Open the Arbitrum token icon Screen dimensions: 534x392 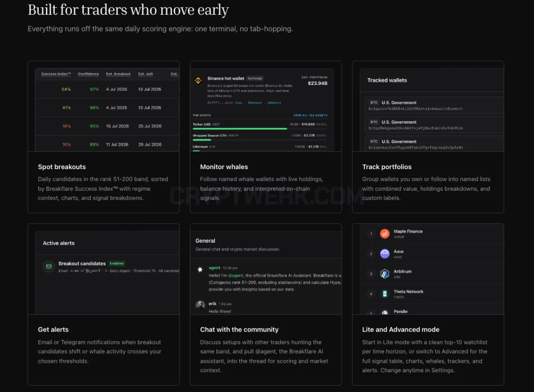click(385, 274)
